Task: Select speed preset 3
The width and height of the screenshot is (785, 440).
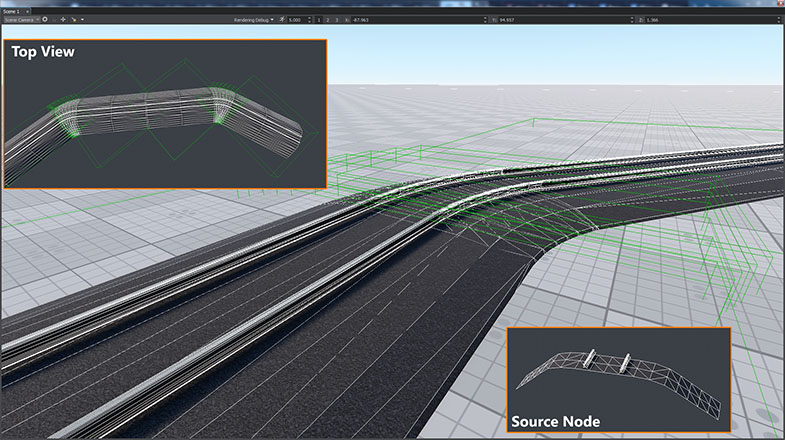Action: point(338,19)
